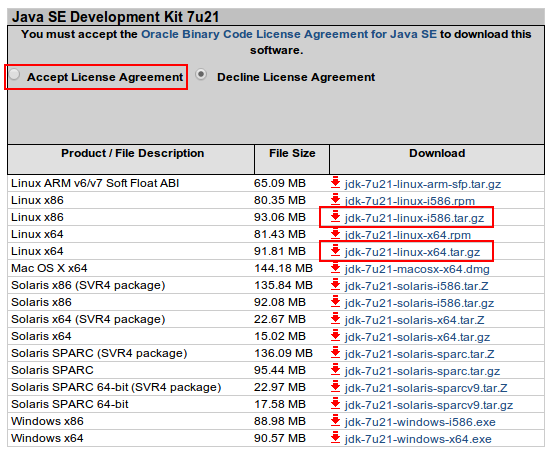Screen dimensions: 551x452
Task: Click the 136.09 MB file size
Action: click(283, 353)
